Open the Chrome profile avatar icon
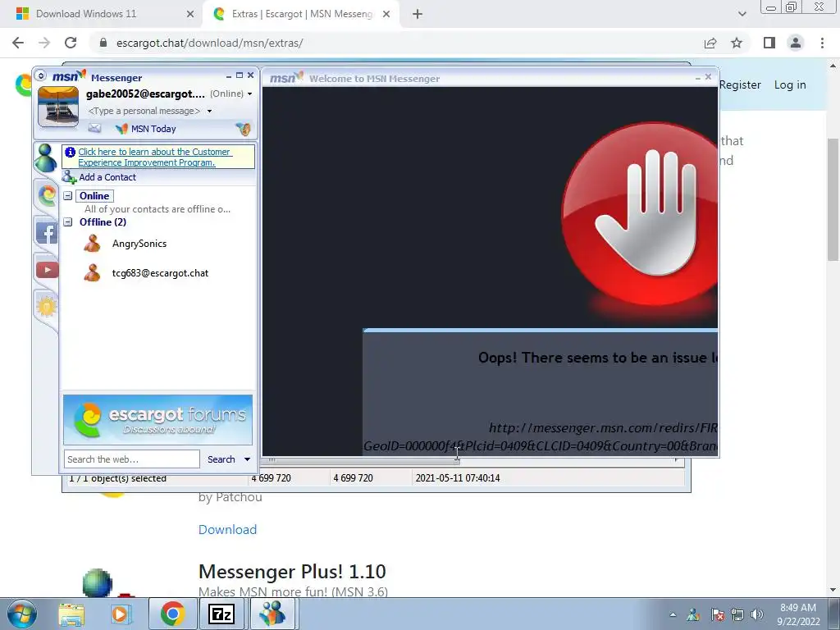 pos(796,43)
